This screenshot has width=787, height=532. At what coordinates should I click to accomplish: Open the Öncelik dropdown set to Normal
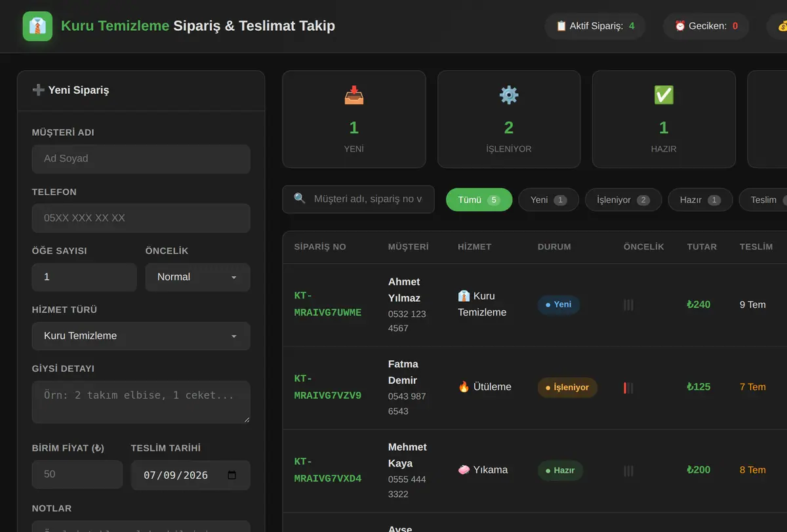pyautogui.click(x=197, y=277)
